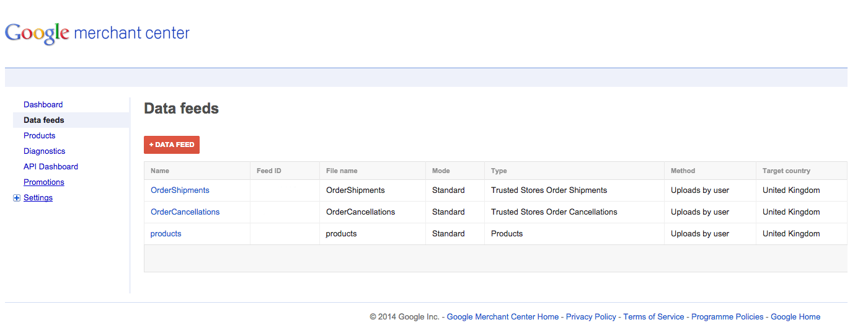Click the Google Merchant Center logo
Viewport: 868px width, 335px height.
[x=97, y=33]
